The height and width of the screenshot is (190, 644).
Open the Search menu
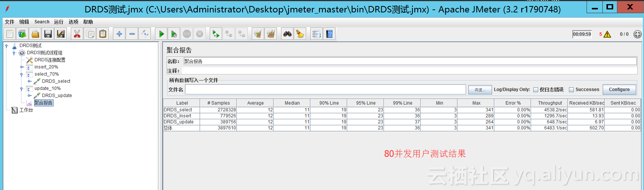(42, 22)
